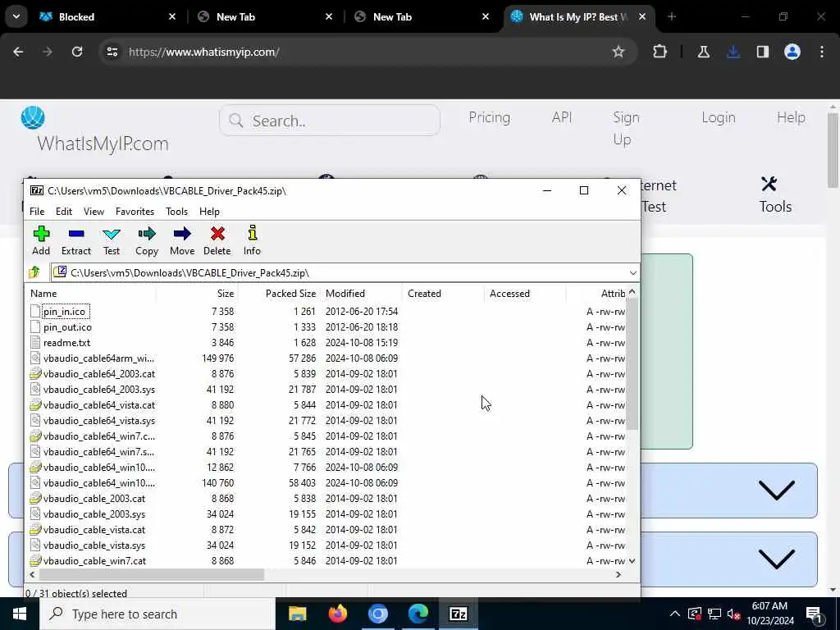840x630 pixels.
Task: Click the file list vertical scrollbar thumb
Action: [x=632, y=364]
